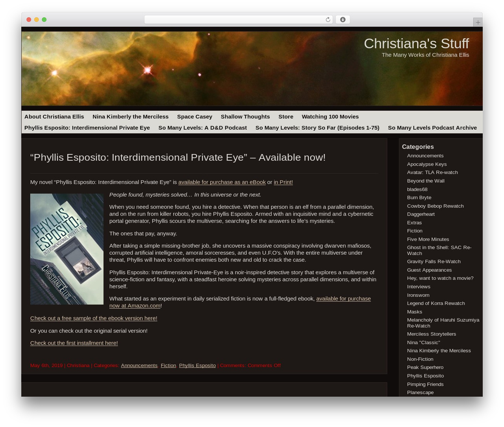Open the Burn Bryte category
Viewport: 504px width, 427px height.
[x=419, y=198]
